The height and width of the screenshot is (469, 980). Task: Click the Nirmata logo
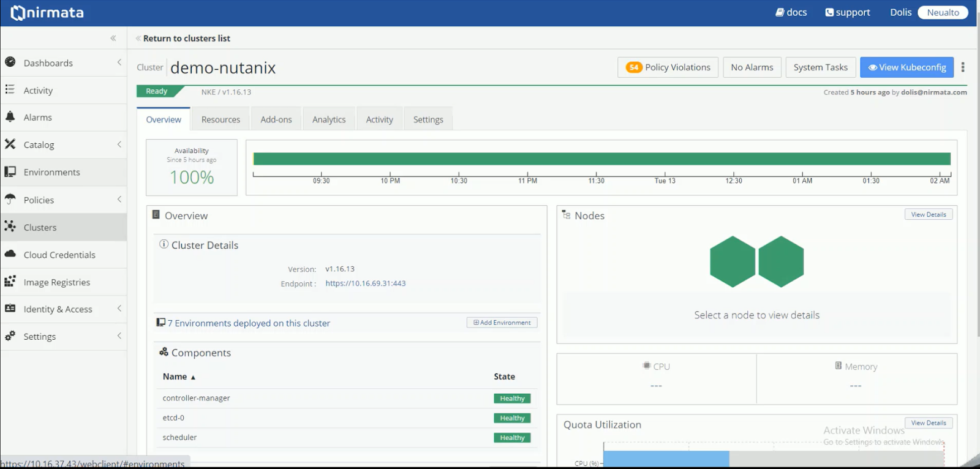coord(47,12)
